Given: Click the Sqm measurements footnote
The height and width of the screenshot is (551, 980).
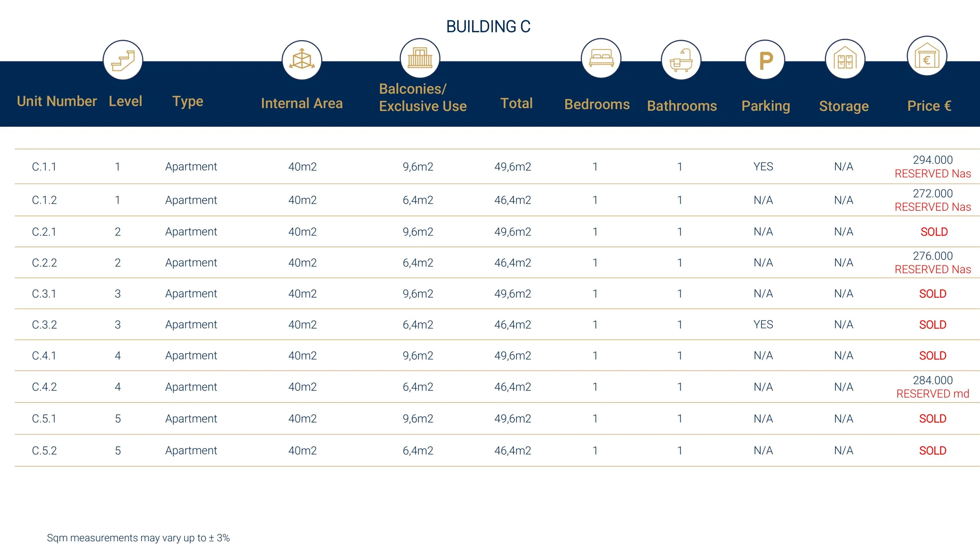Looking at the screenshot, I should [138, 538].
